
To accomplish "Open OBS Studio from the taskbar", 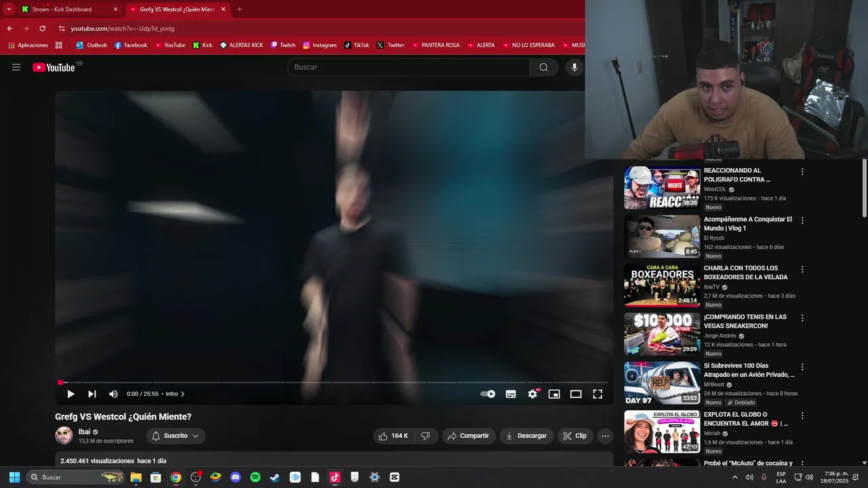I will coord(196,477).
